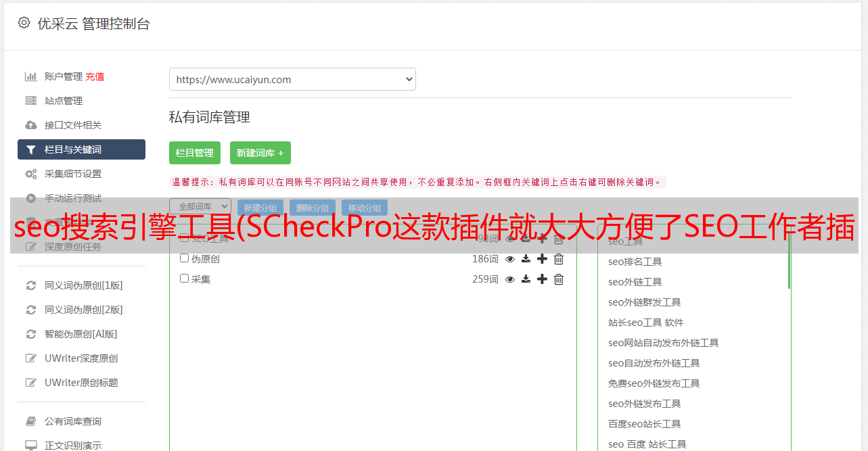The width and height of the screenshot is (868, 451).
Task: Click the bar chart icon for 账户管理
Action: [x=30, y=76]
